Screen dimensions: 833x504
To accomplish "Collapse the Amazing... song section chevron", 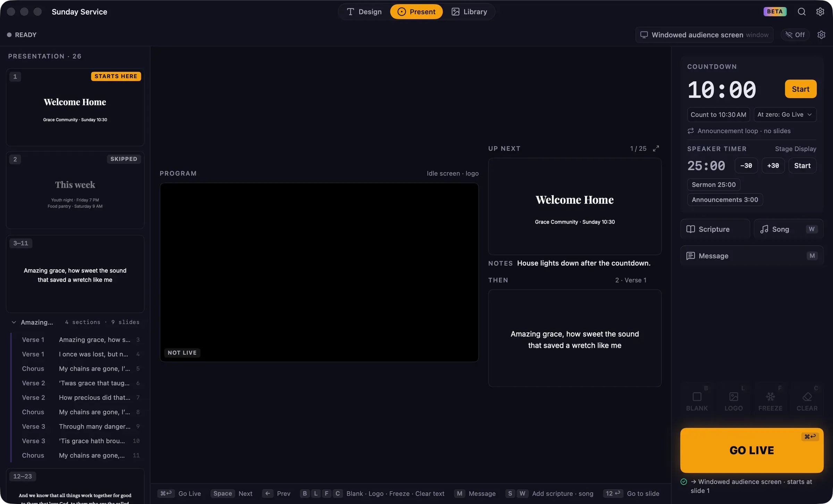I will 14,322.
